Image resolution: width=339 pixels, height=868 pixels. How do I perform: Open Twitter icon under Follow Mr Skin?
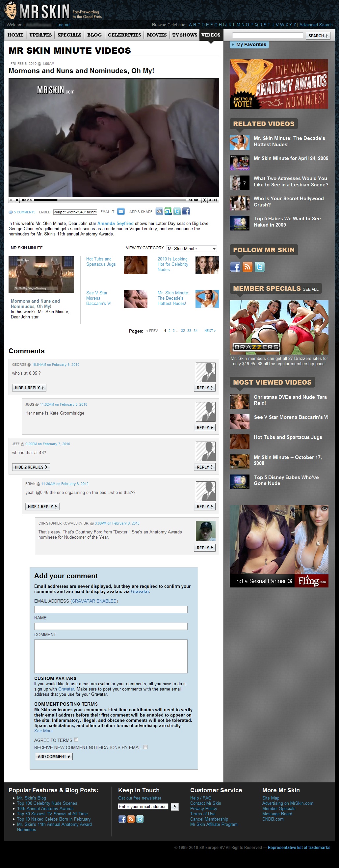tap(260, 267)
